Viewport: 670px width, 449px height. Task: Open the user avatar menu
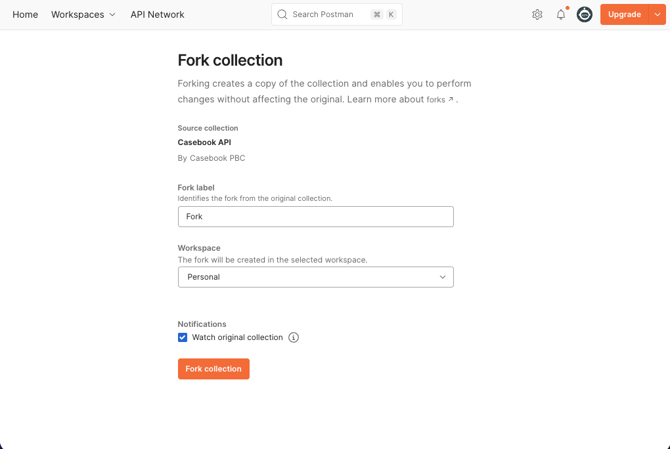tap(585, 15)
